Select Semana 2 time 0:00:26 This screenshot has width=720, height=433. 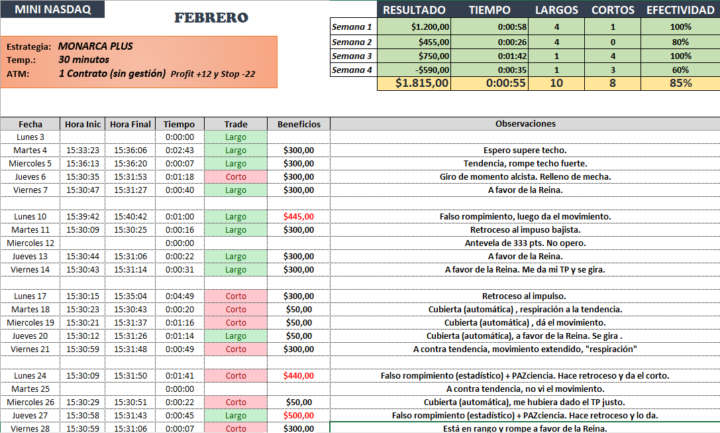point(489,42)
